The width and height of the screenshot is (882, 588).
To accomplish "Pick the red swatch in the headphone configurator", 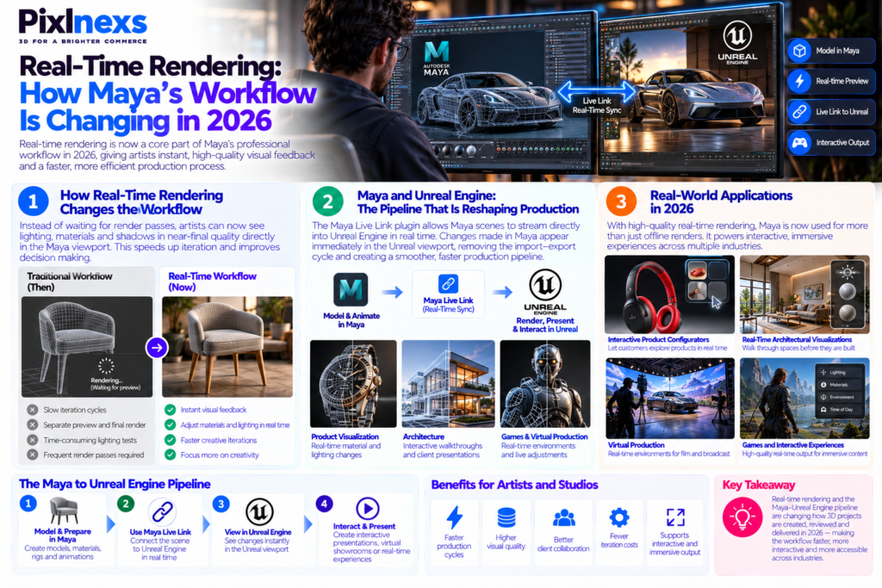I will pyautogui.click(x=696, y=273).
